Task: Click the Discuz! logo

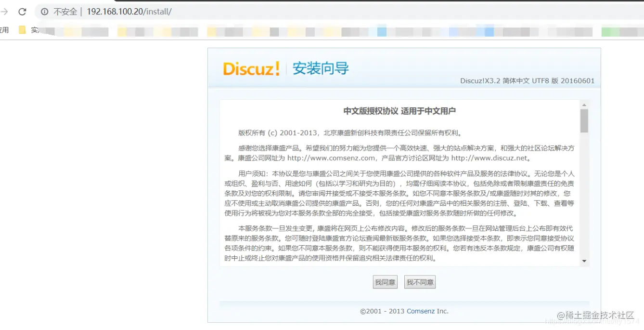Action: click(x=251, y=69)
